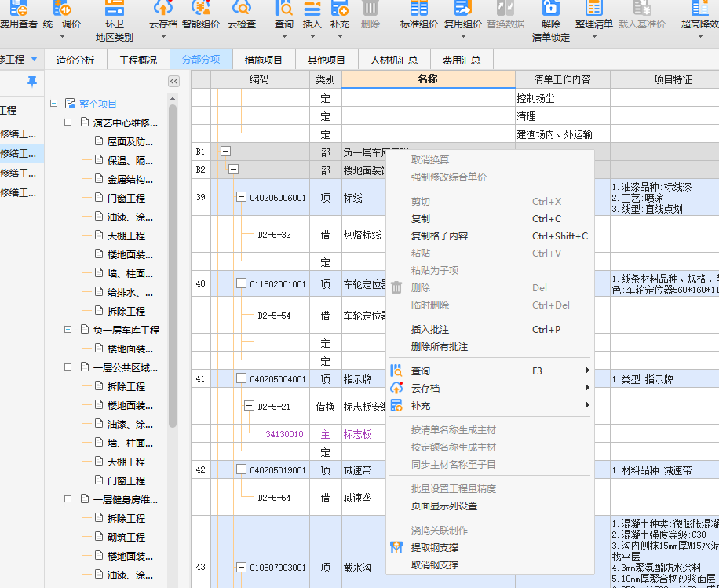Switch to the 工程概况 tab
719x588 pixels.
(x=138, y=60)
